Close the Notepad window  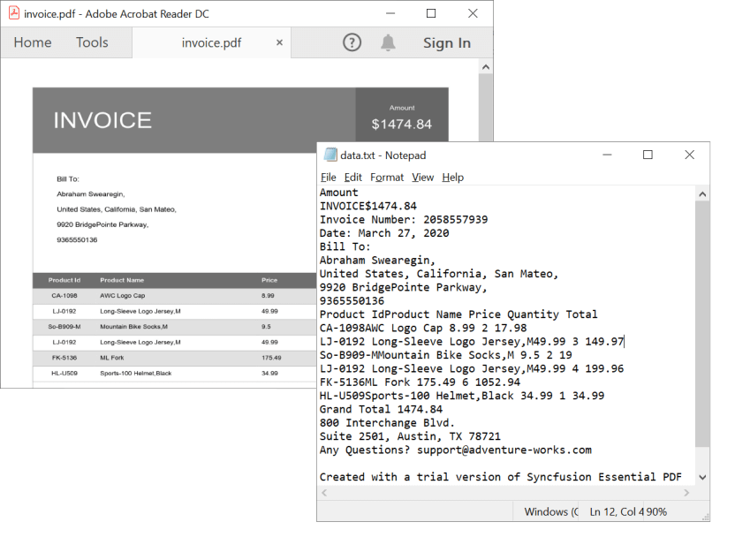[689, 155]
